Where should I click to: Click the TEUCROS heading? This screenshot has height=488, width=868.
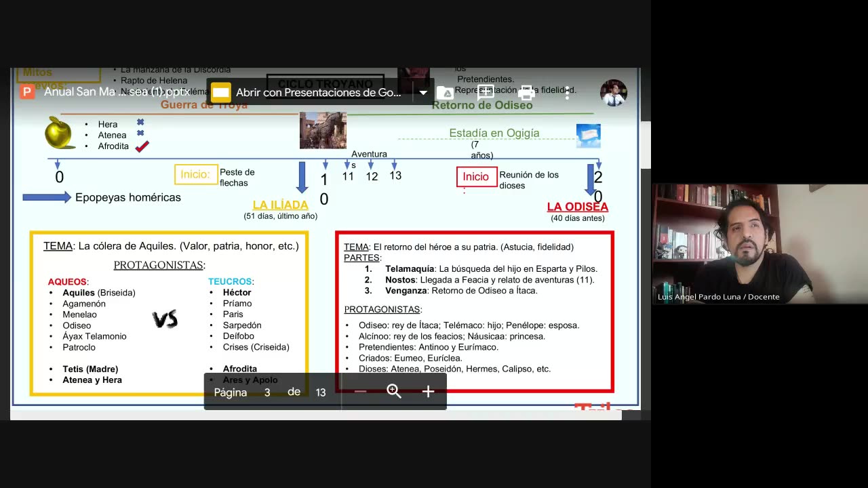coord(231,281)
